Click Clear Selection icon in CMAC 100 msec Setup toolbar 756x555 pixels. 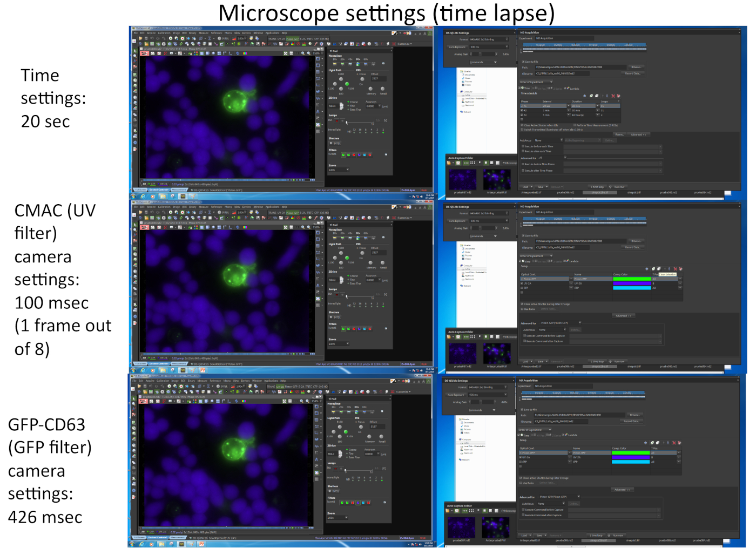pos(659,269)
